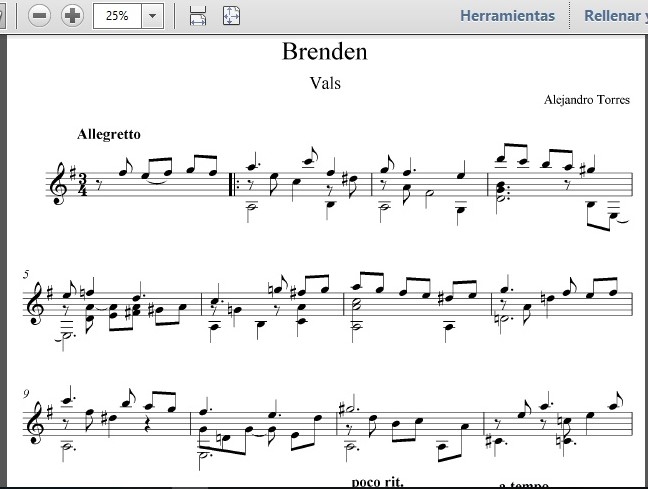Click the poco rit. marking
Screen dimensions: 648x489
click(377, 482)
